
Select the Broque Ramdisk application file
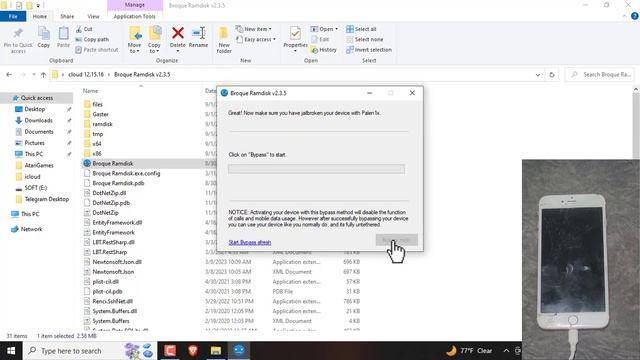113,163
